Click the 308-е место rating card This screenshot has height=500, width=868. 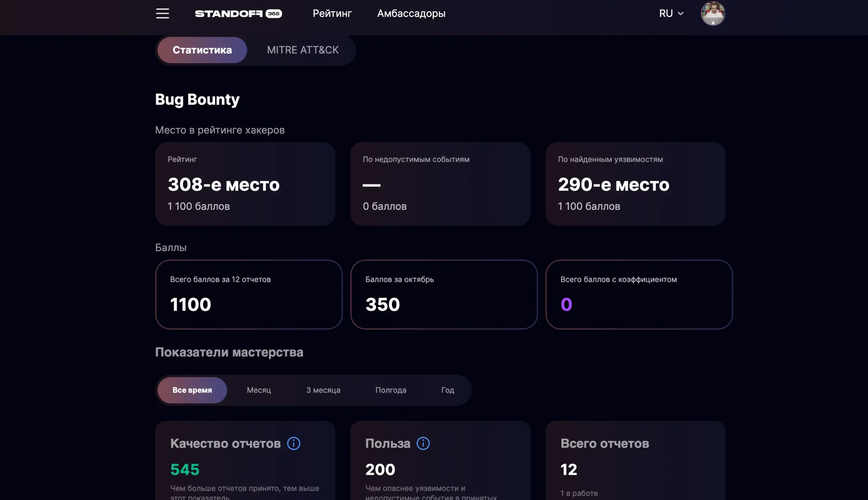pos(245,184)
